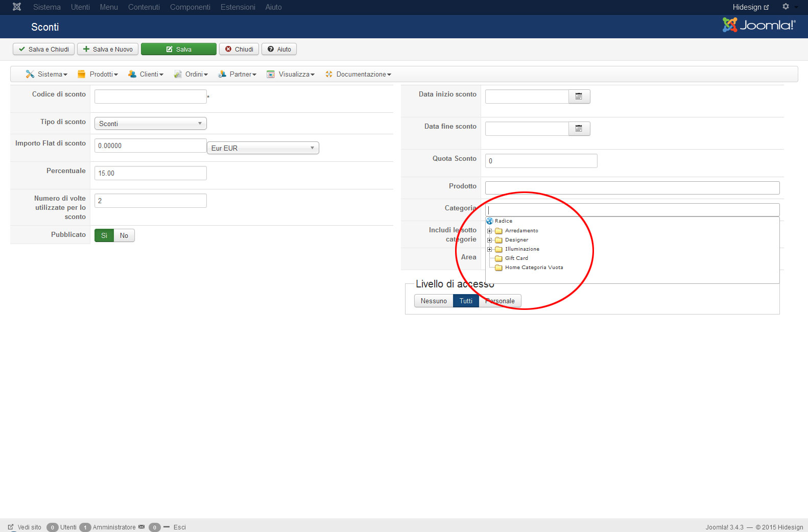Select Gift Card category label
The height and width of the screenshot is (532, 808).
click(x=516, y=258)
